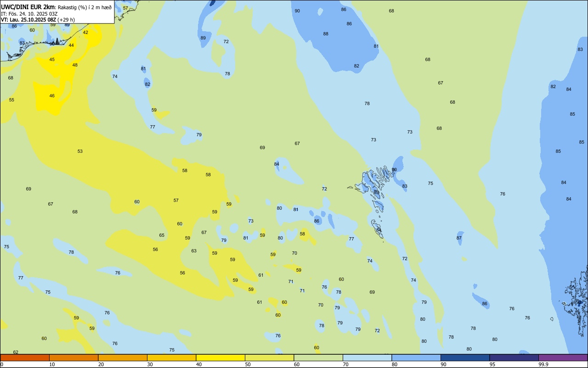Viewport: 588px width, 368px height.
Task: Click the humidity value 88 in the blue area
Action: click(326, 33)
